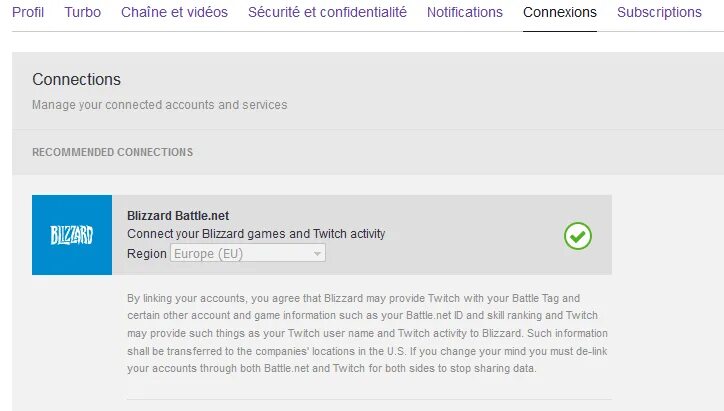The image size is (724, 411).
Task: Click "Connect your Blizzard games" description
Action: pyautogui.click(x=256, y=234)
